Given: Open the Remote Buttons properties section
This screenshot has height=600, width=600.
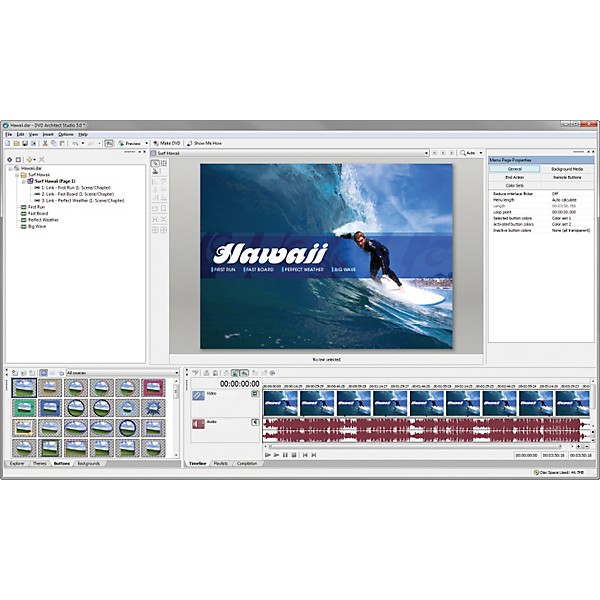Looking at the screenshot, I should 567,177.
